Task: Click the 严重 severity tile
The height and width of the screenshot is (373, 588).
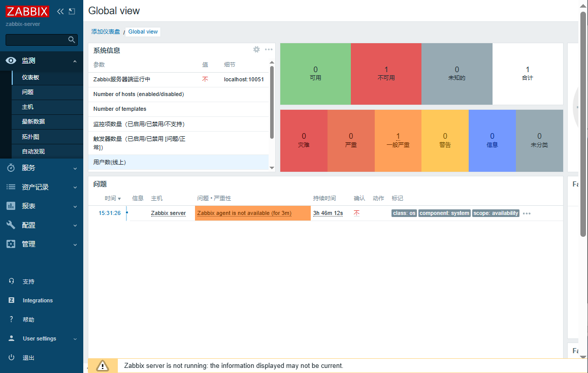Action: (x=351, y=140)
